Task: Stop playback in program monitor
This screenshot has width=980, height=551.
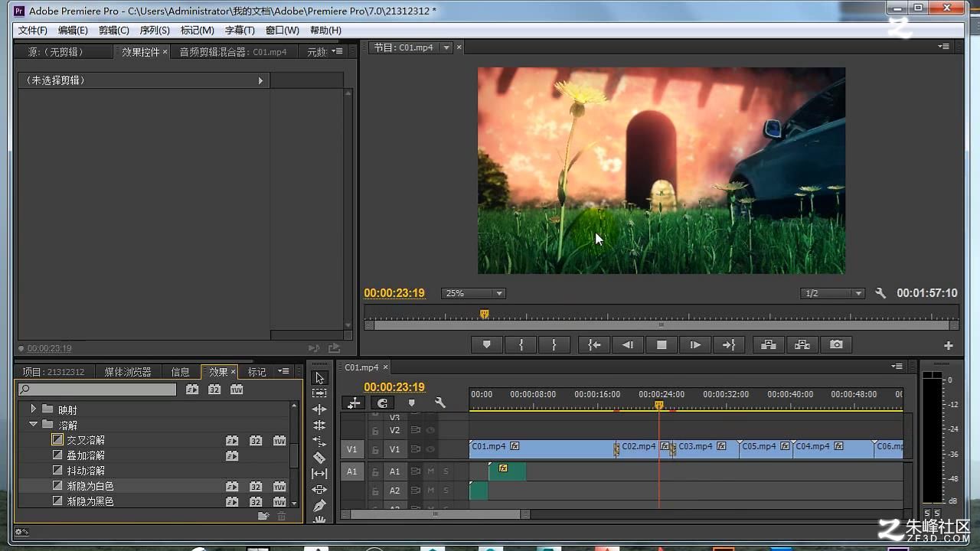Action: click(661, 345)
